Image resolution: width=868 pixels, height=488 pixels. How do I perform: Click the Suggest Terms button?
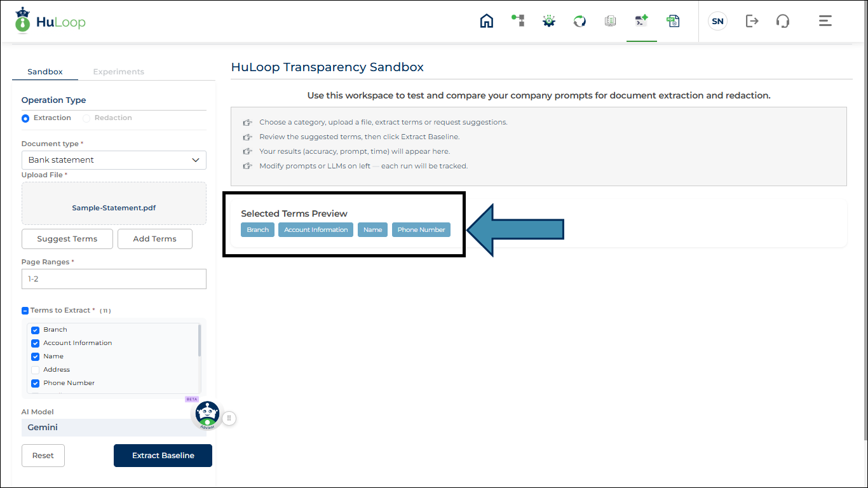[67, 239]
